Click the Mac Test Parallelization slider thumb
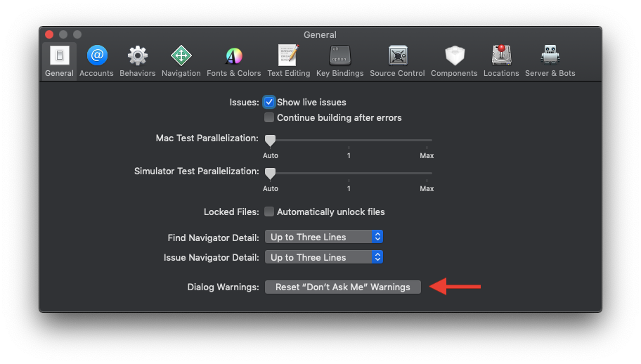This screenshot has height=364, width=641. point(270,141)
